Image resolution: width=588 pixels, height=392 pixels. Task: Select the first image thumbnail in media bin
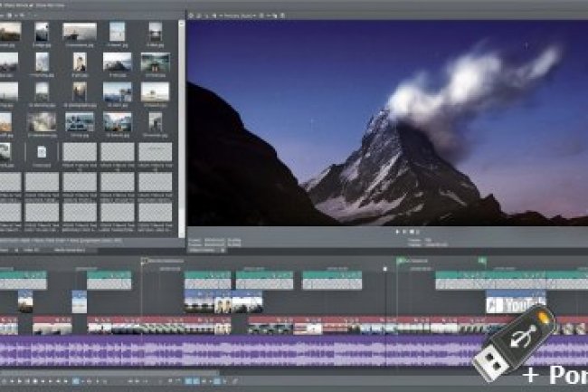[10, 32]
